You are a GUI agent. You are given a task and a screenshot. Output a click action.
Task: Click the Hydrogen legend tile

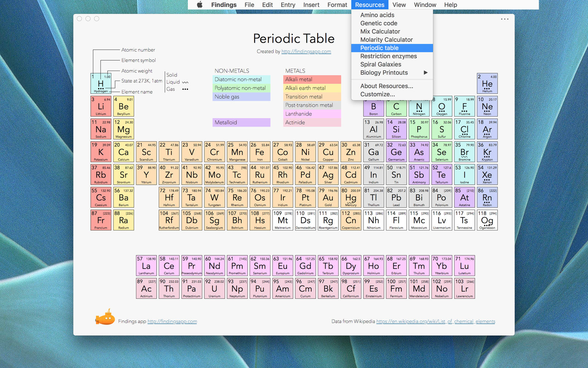[101, 84]
